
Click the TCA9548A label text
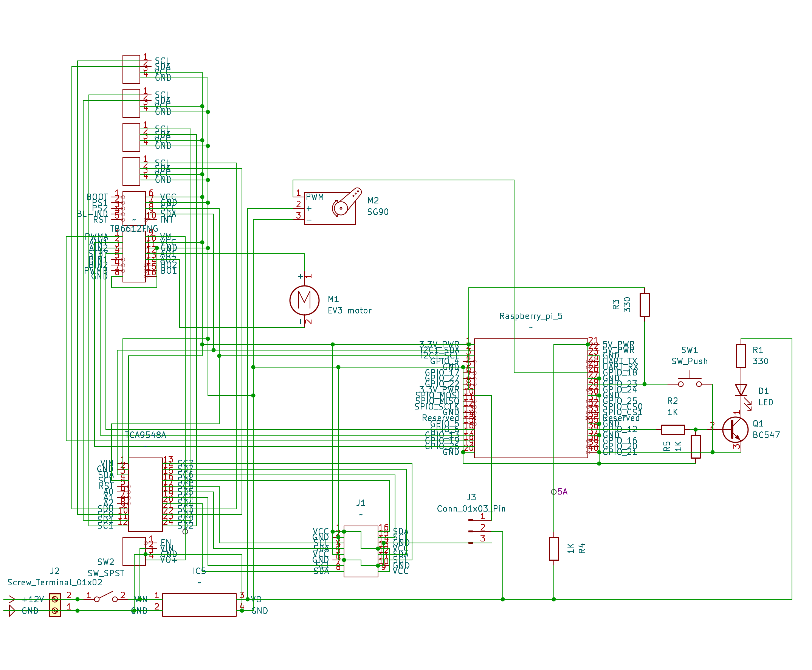coord(145,435)
